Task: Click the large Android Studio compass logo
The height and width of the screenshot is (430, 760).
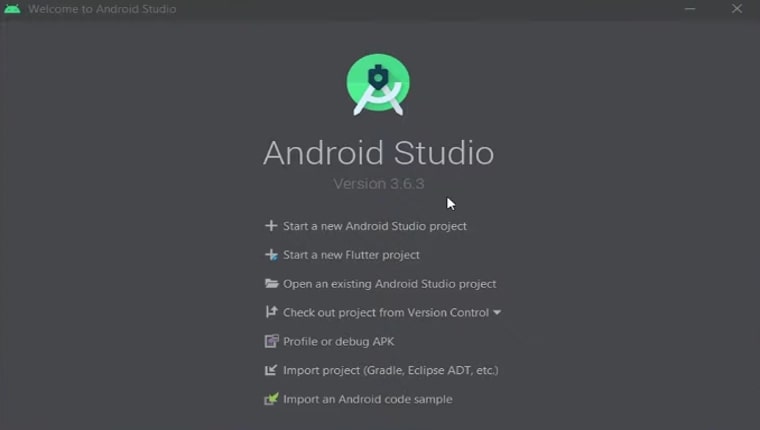Action: pos(378,84)
